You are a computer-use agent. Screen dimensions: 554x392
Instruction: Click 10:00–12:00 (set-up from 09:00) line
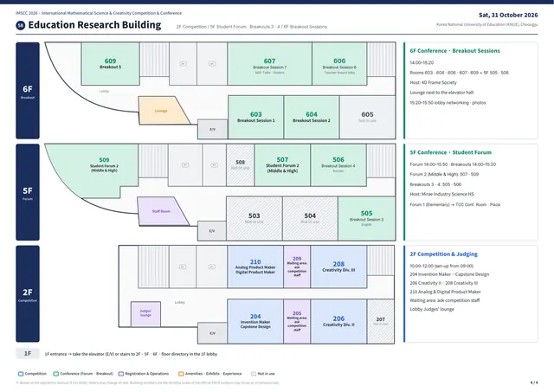tap(441, 266)
